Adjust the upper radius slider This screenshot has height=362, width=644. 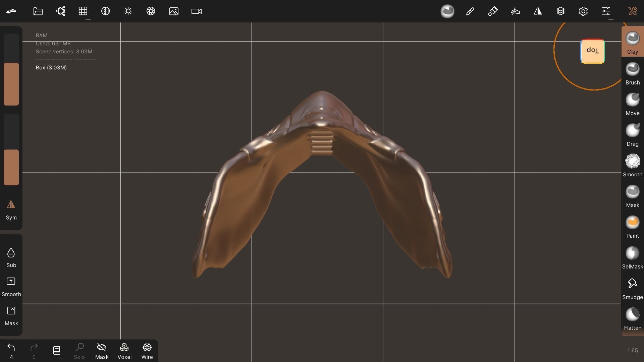11,69
